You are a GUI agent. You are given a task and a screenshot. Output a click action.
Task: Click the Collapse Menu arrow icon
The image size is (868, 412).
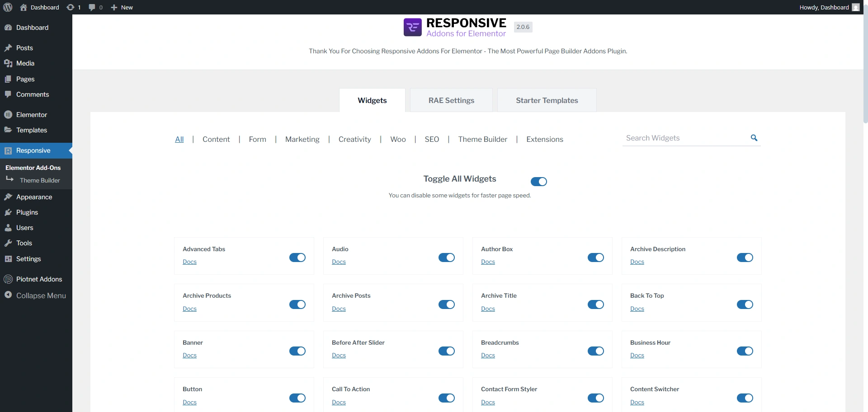(8, 295)
